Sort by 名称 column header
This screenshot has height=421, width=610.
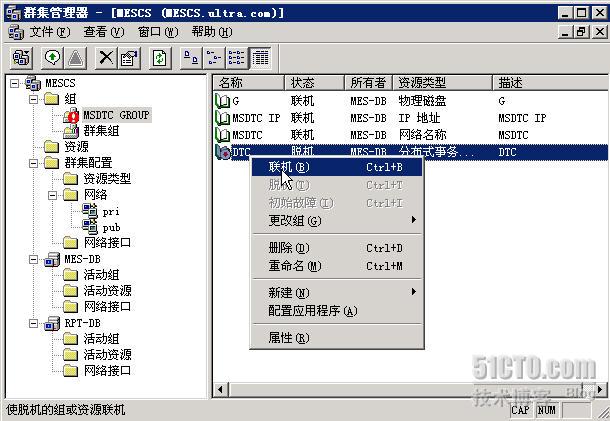[x=249, y=82]
